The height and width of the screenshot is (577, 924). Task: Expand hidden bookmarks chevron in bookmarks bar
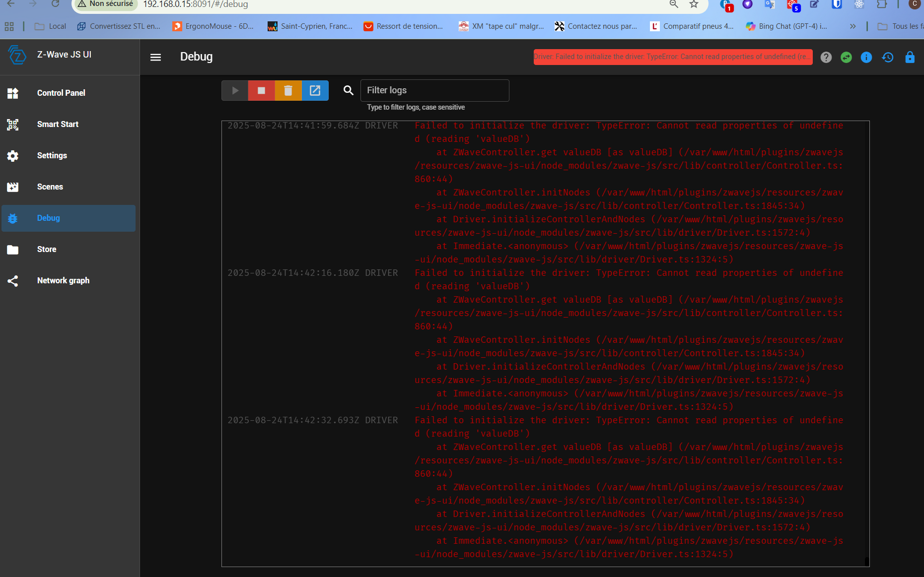pyautogui.click(x=853, y=26)
